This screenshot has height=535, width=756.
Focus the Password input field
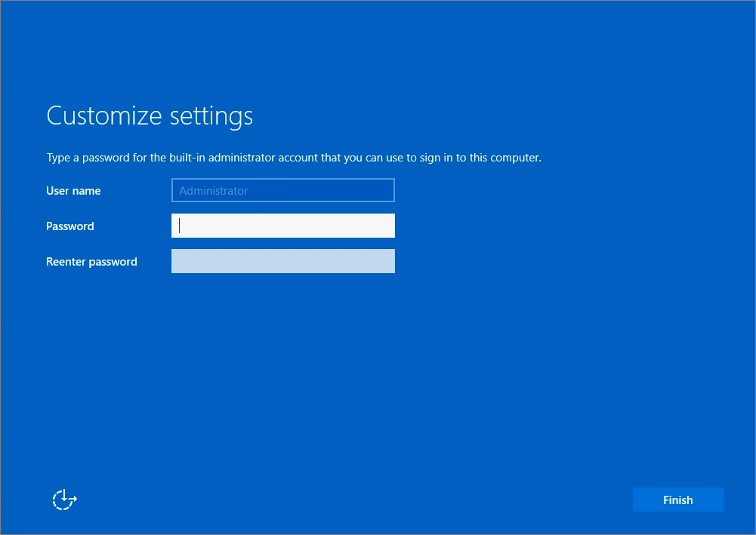283,226
